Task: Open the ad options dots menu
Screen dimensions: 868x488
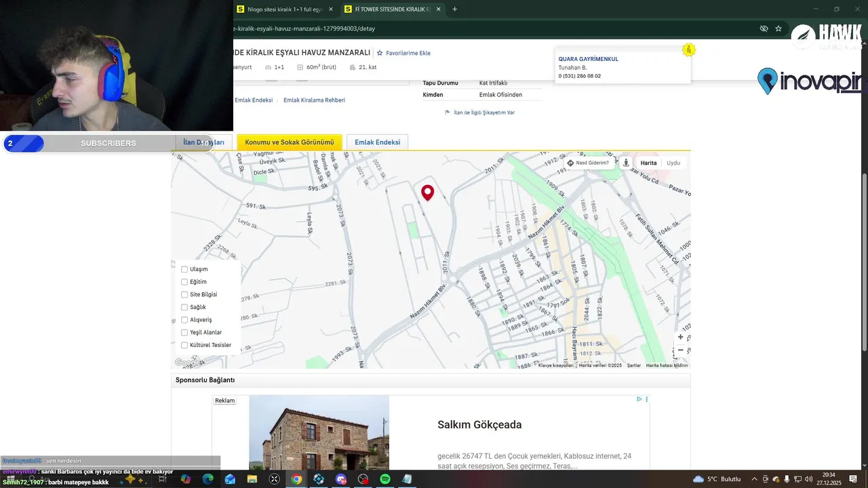Action: point(647,399)
